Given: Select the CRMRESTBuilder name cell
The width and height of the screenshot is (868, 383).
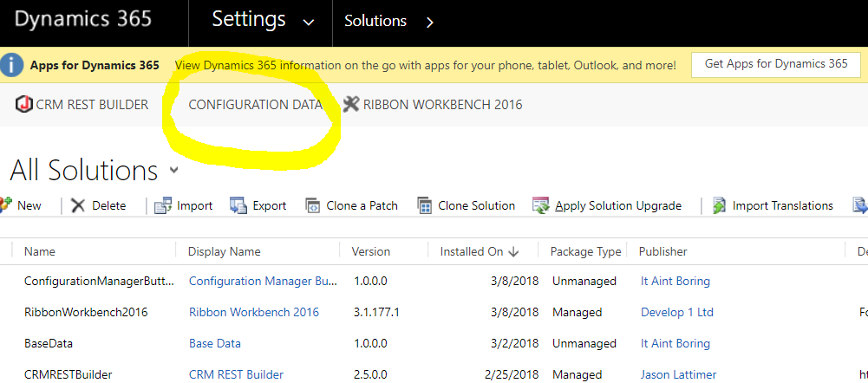Looking at the screenshot, I should [69, 374].
